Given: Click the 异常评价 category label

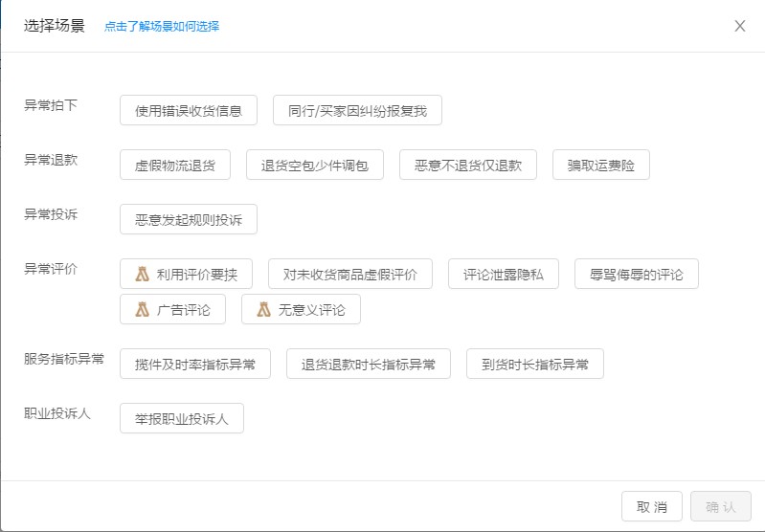Looking at the screenshot, I should (51, 269).
